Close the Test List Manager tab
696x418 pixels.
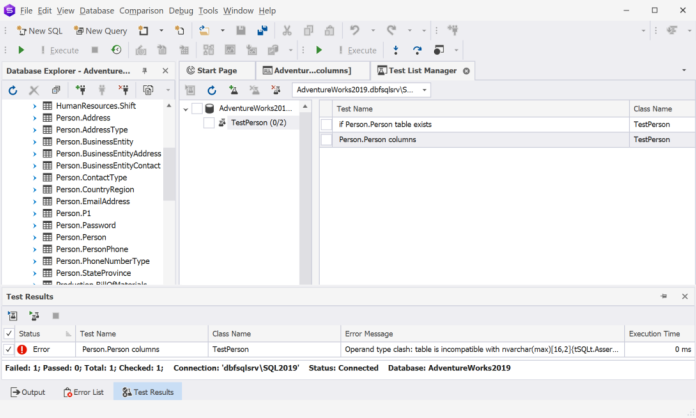[467, 71]
